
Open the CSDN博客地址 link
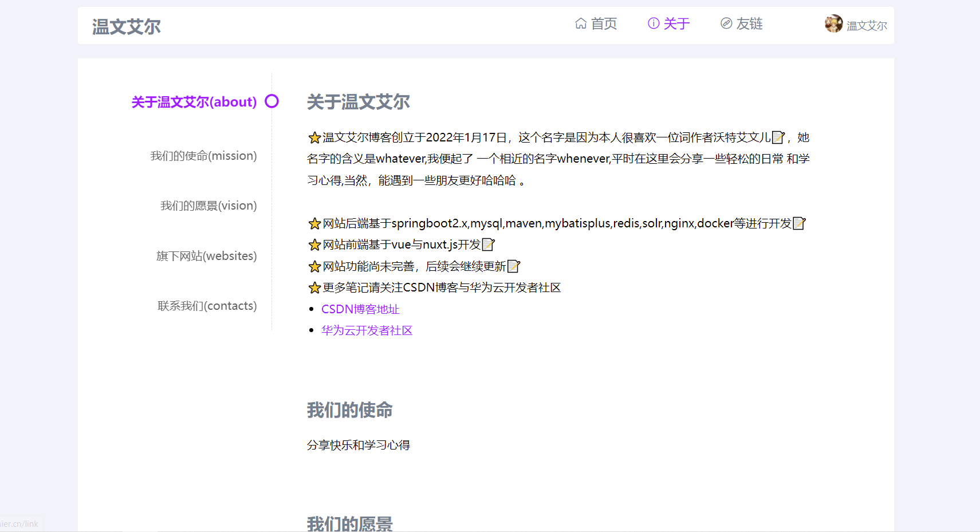tap(360, 309)
